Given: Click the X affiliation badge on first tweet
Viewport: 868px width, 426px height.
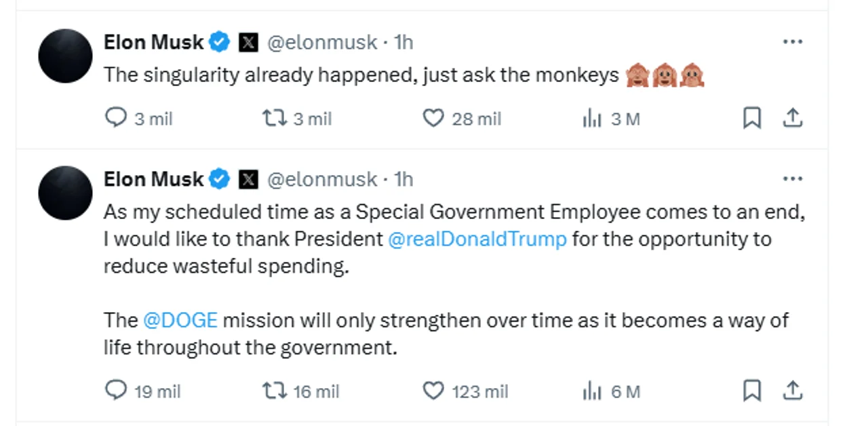Looking at the screenshot, I should click(x=249, y=43).
